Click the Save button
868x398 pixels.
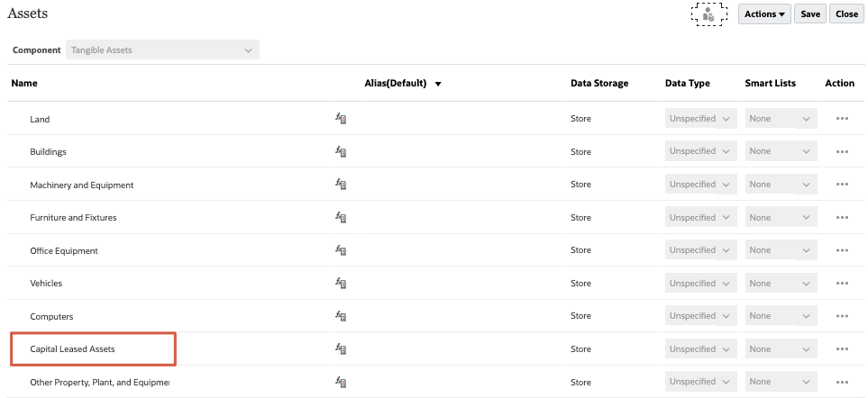tap(810, 14)
